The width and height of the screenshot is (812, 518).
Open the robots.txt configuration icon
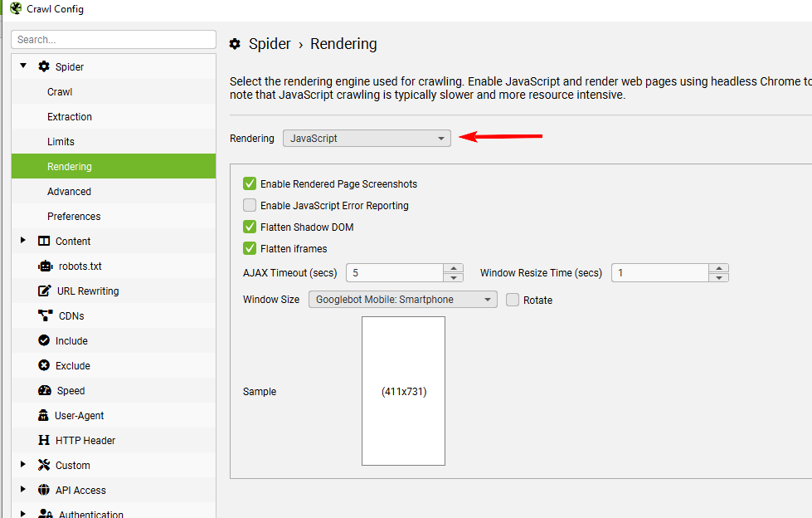pos(43,266)
